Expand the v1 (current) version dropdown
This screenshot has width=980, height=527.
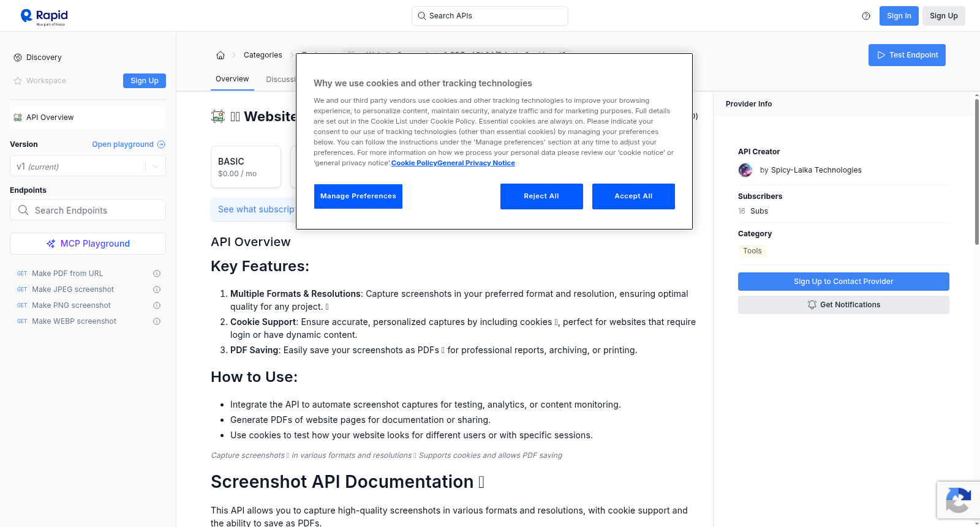click(88, 166)
